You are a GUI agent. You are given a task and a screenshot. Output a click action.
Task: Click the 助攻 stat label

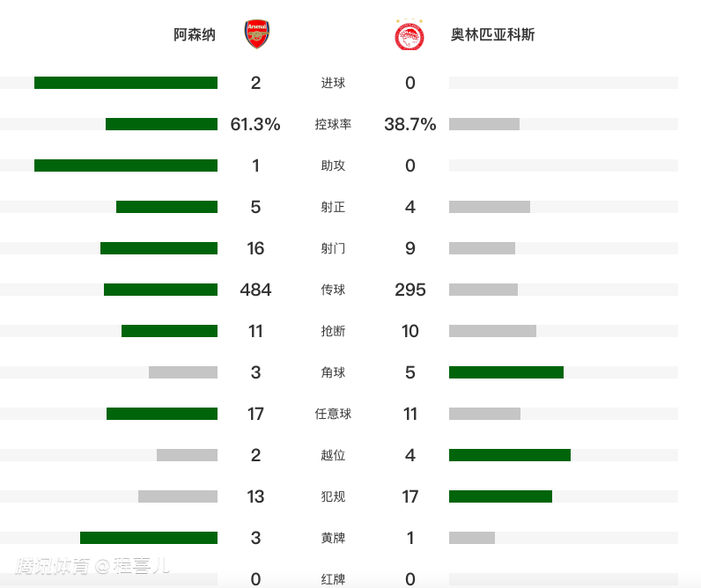[x=333, y=165]
